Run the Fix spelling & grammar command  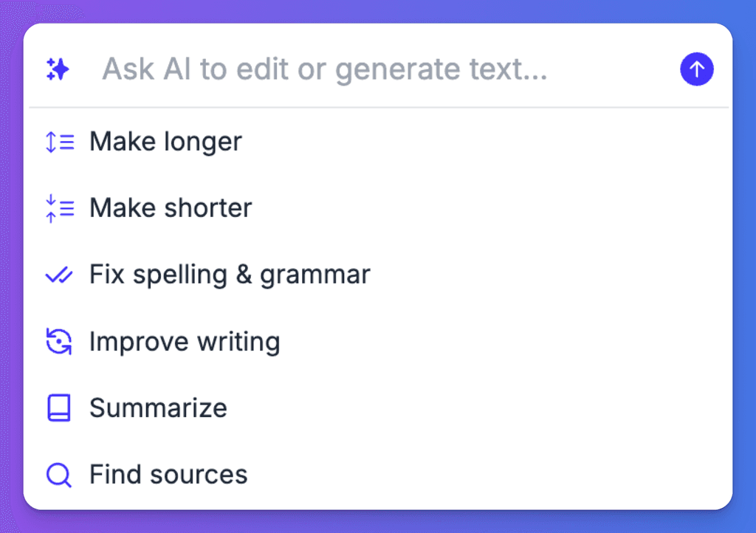[x=229, y=274]
